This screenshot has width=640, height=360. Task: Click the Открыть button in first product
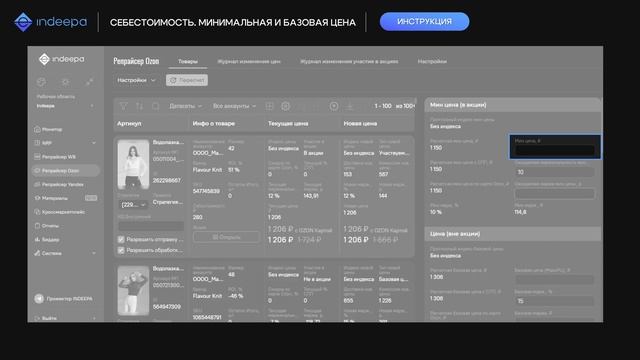(227, 237)
